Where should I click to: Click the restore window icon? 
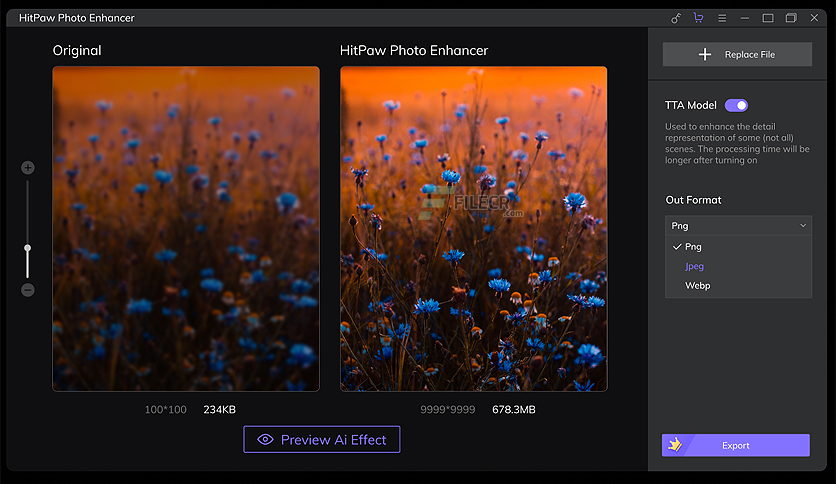(791, 18)
